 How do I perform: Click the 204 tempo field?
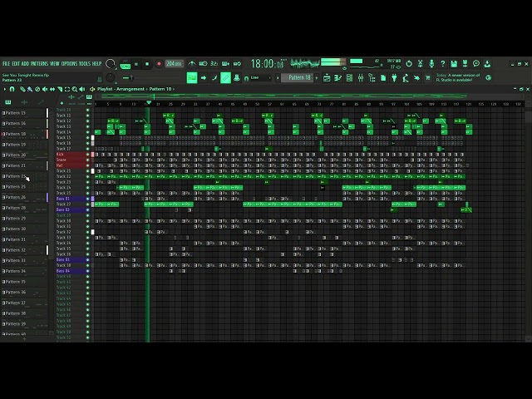(175, 64)
